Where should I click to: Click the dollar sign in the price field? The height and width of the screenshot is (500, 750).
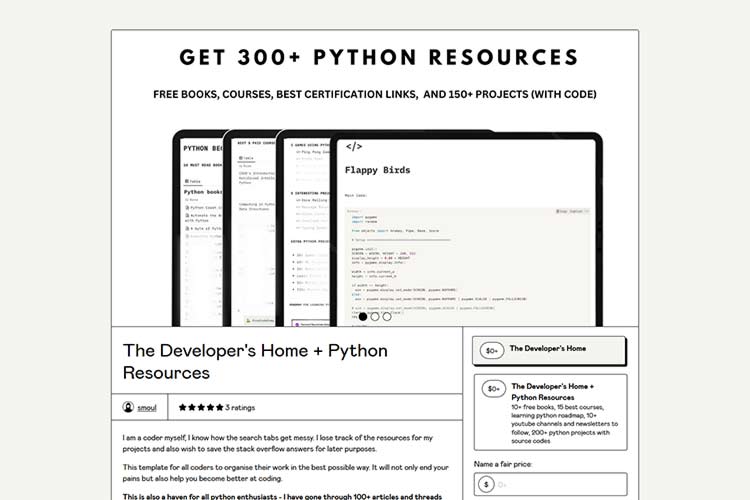click(486, 484)
